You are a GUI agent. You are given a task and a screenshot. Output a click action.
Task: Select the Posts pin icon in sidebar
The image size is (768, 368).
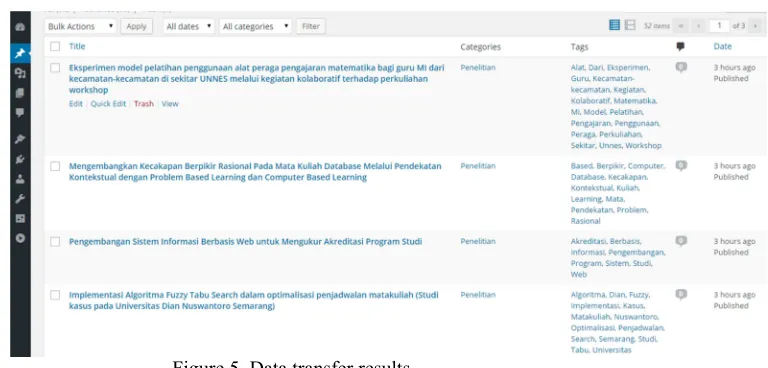pyautogui.click(x=20, y=53)
